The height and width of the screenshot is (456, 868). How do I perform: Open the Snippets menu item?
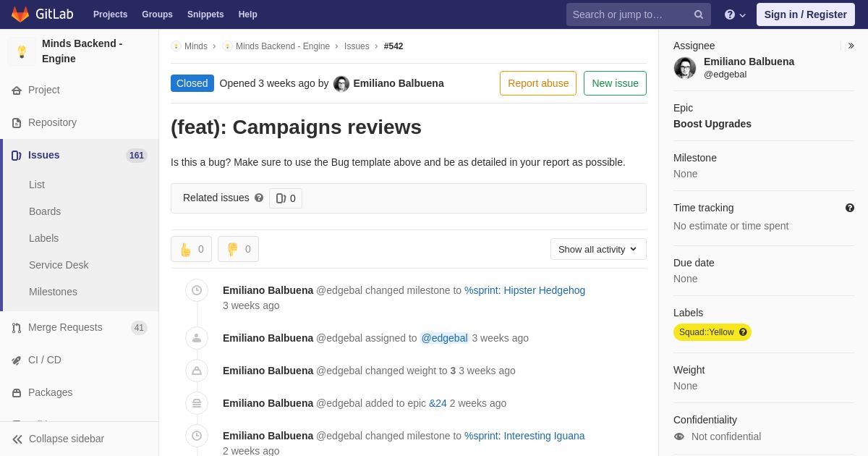coord(205,14)
